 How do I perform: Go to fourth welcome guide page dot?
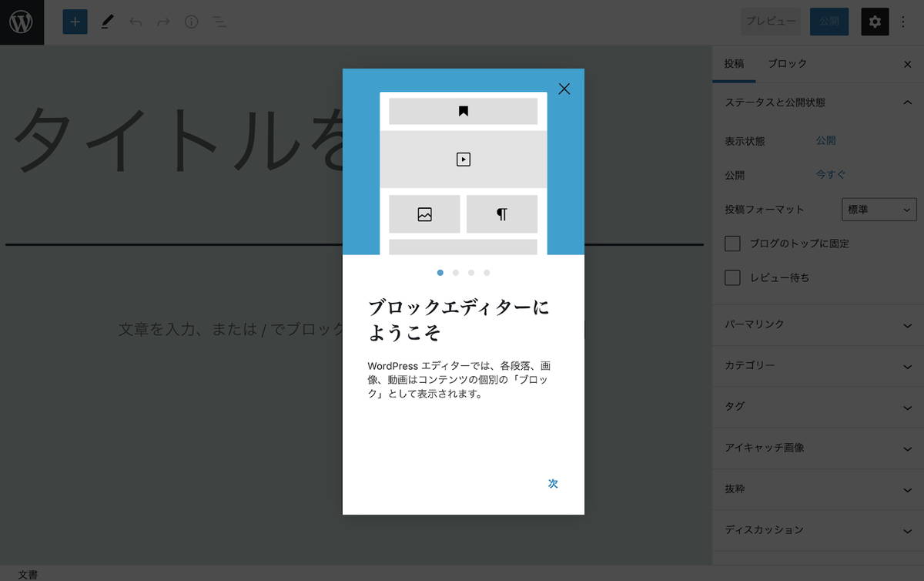pyautogui.click(x=487, y=272)
